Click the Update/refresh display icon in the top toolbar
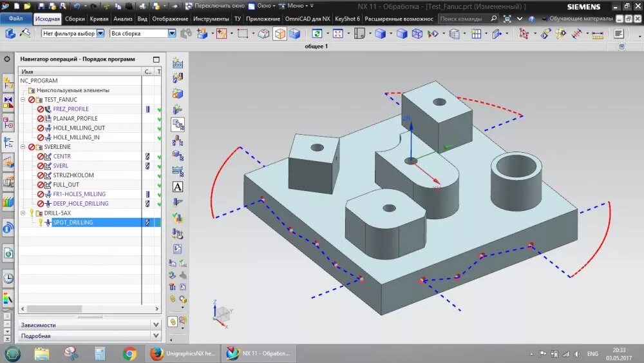The height and width of the screenshot is (363, 644). tap(317, 34)
